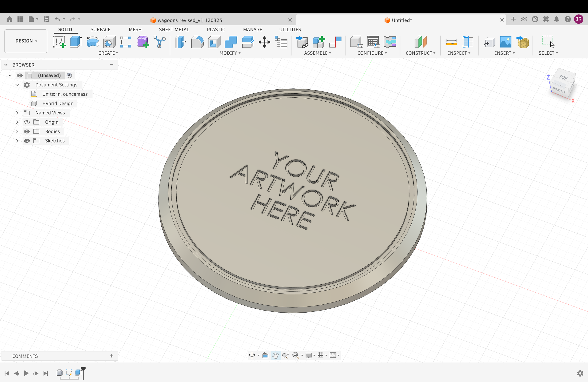Open the CONFIGURE dropdown menu
The width and height of the screenshot is (588, 382).
[372, 53]
